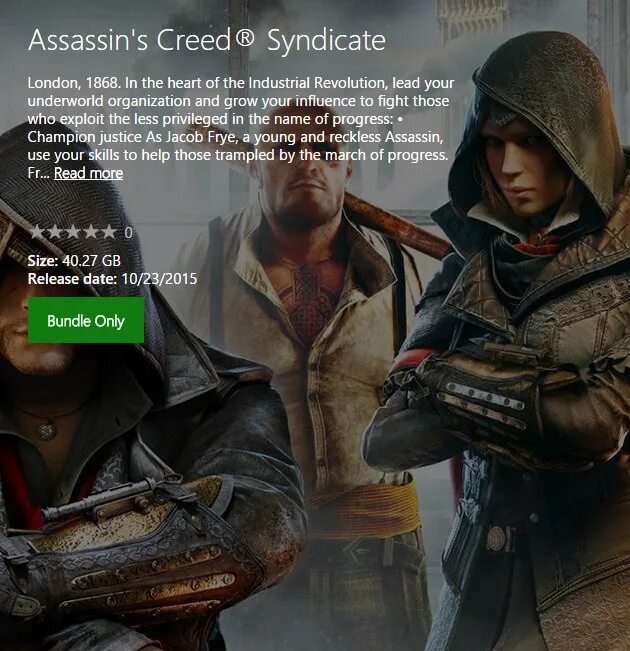This screenshot has width=630, height=651.
Task: Select the first rating star
Action: 37,232
